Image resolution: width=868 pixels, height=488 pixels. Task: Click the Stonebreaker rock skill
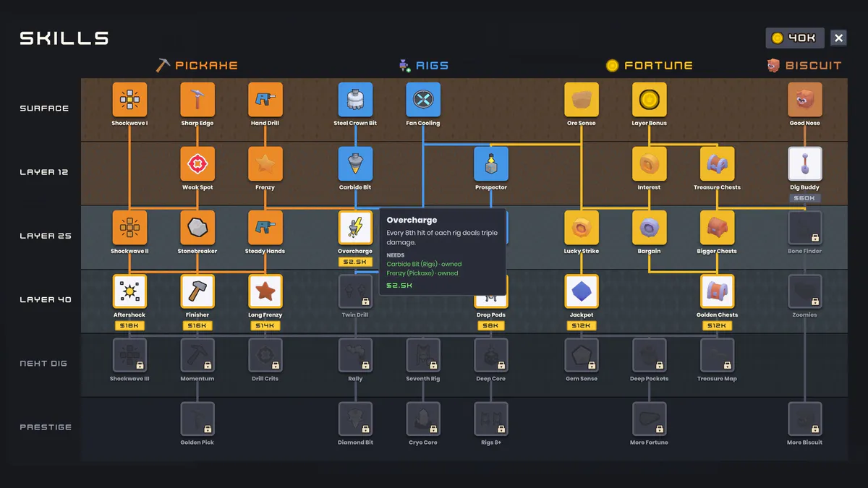point(197,228)
